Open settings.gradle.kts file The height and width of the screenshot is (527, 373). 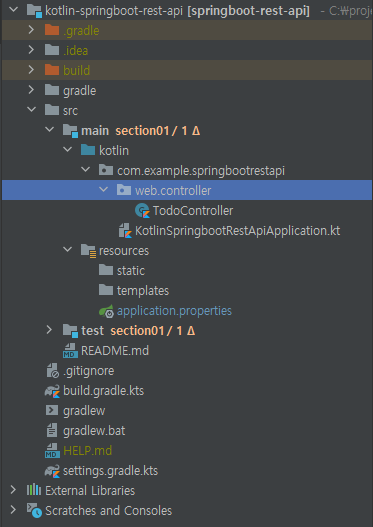coord(111,471)
